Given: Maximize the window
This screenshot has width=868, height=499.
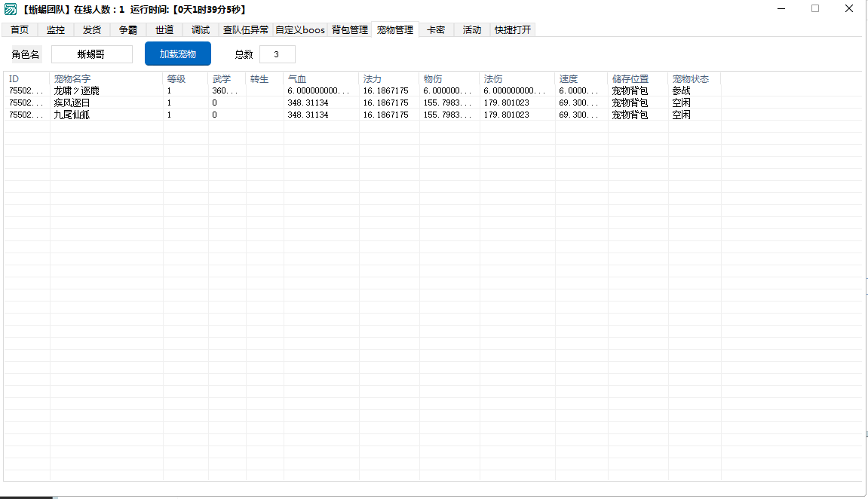Looking at the screenshot, I should coord(815,9).
